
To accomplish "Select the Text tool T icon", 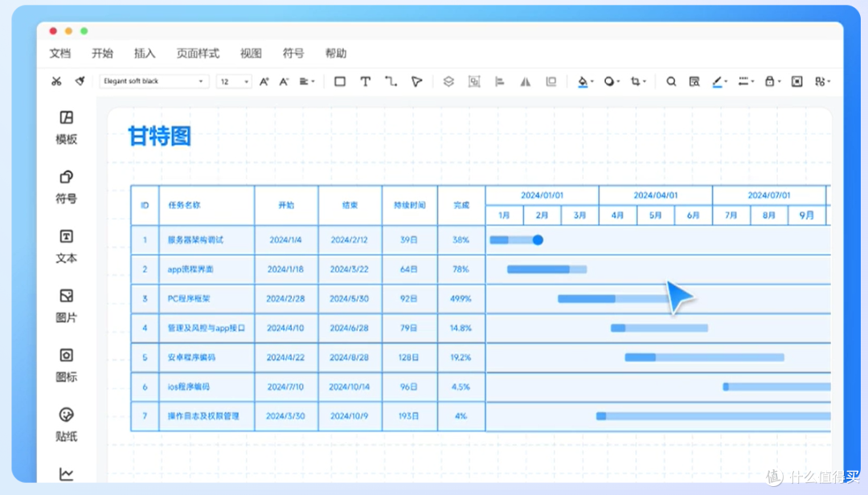I will click(x=366, y=81).
